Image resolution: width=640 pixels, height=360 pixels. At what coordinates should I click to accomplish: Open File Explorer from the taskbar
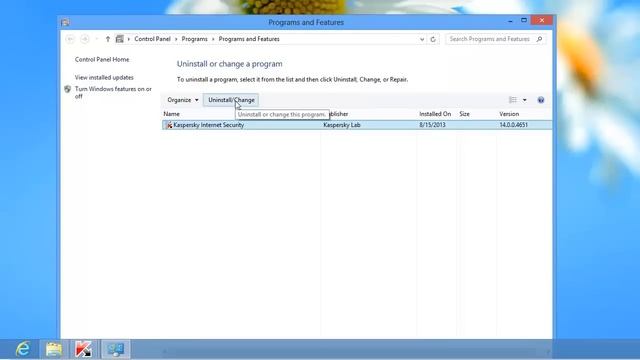tap(54, 349)
